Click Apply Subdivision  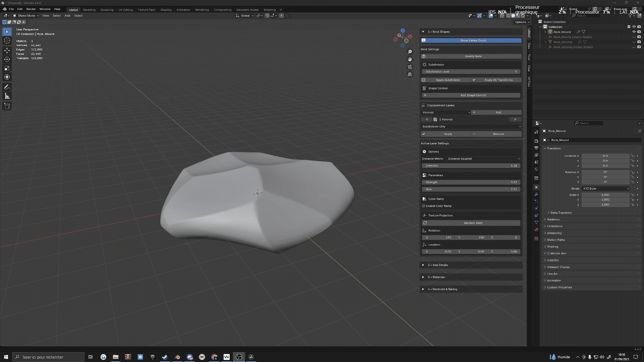pos(448,80)
